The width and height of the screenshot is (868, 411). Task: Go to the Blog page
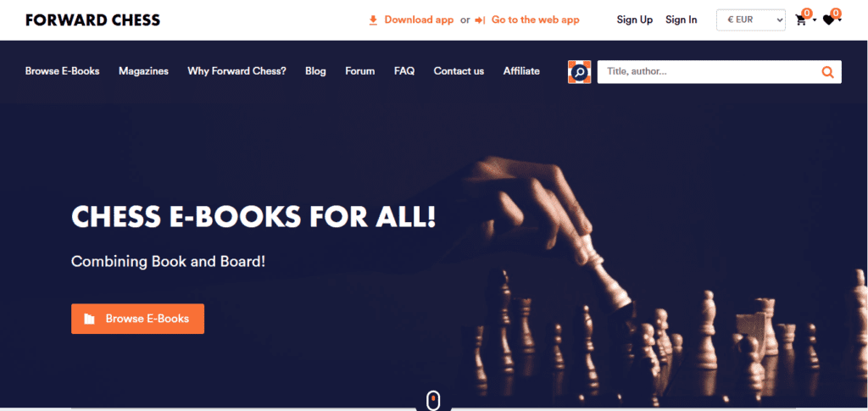pos(315,71)
